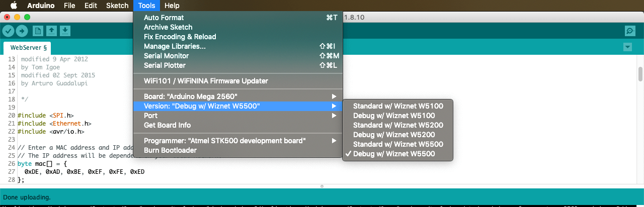Open the Edit menu
The width and height of the screenshot is (644, 207).
tap(91, 6)
